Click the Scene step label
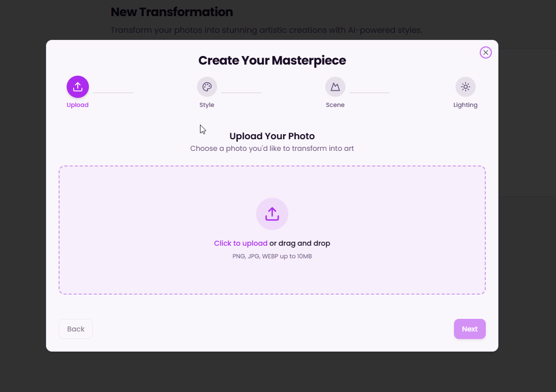556x392 pixels. (x=335, y=105)
